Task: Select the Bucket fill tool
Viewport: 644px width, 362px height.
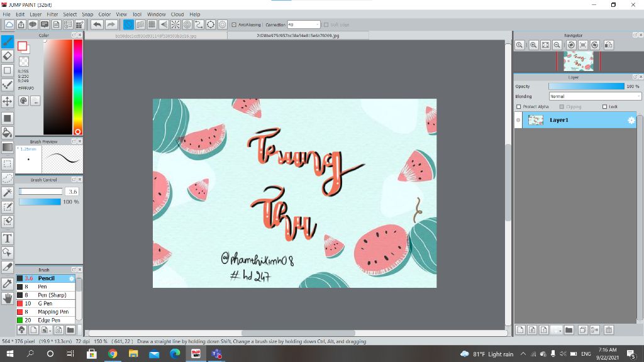Action: (8, 133)
